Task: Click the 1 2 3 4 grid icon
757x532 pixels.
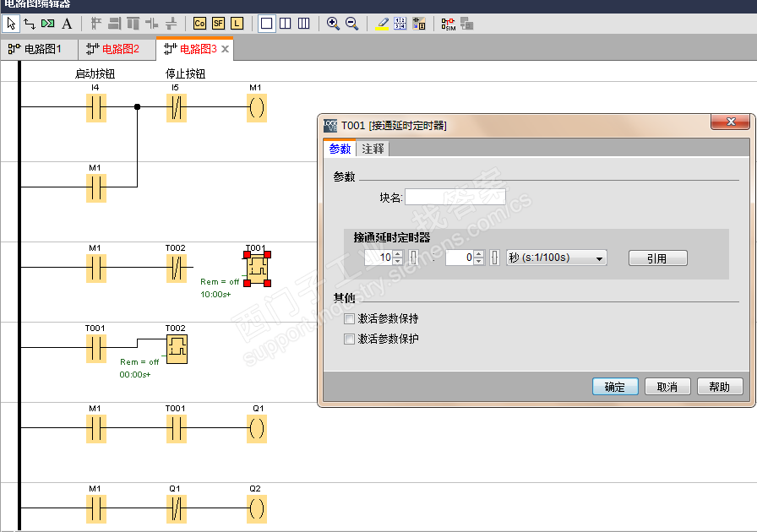Action: (x=400, y=23)
